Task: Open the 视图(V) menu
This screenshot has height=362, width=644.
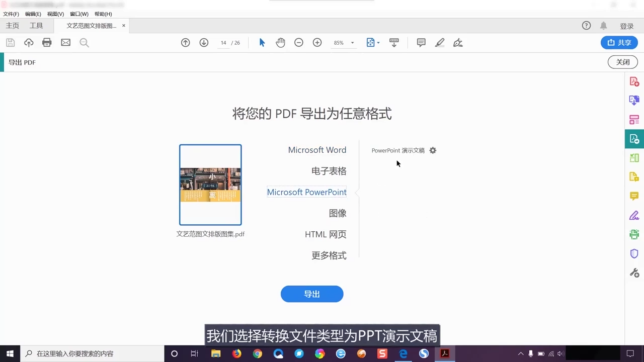Action: (55, 14)
